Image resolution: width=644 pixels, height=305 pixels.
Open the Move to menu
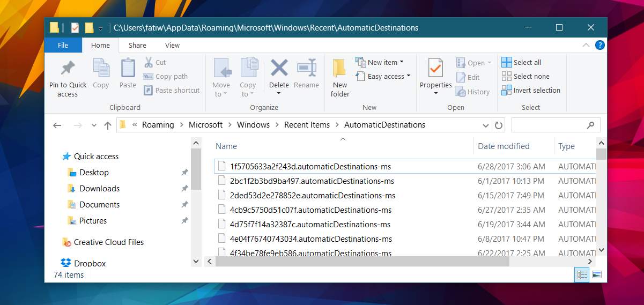tap(221, 78)
